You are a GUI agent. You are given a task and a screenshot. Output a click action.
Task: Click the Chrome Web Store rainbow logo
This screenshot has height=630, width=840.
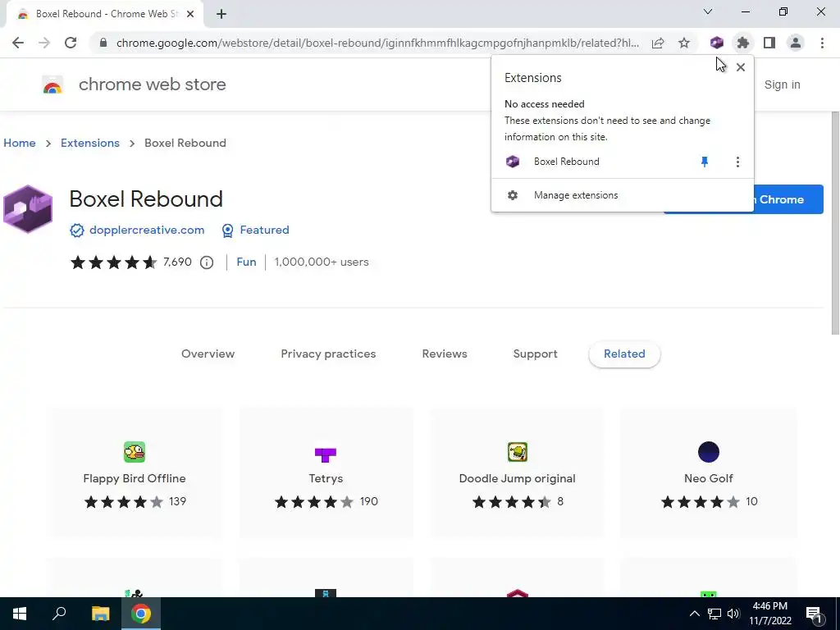(x=52, y=84)
